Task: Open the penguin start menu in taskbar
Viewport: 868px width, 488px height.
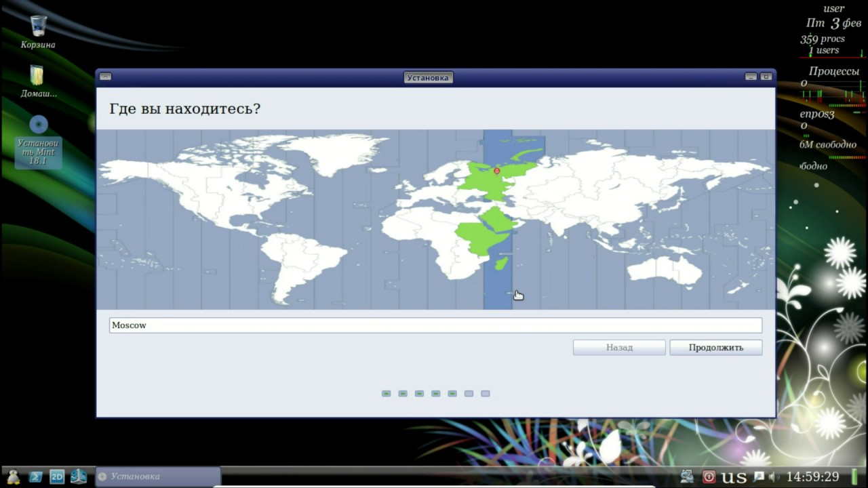Action: 13,476
